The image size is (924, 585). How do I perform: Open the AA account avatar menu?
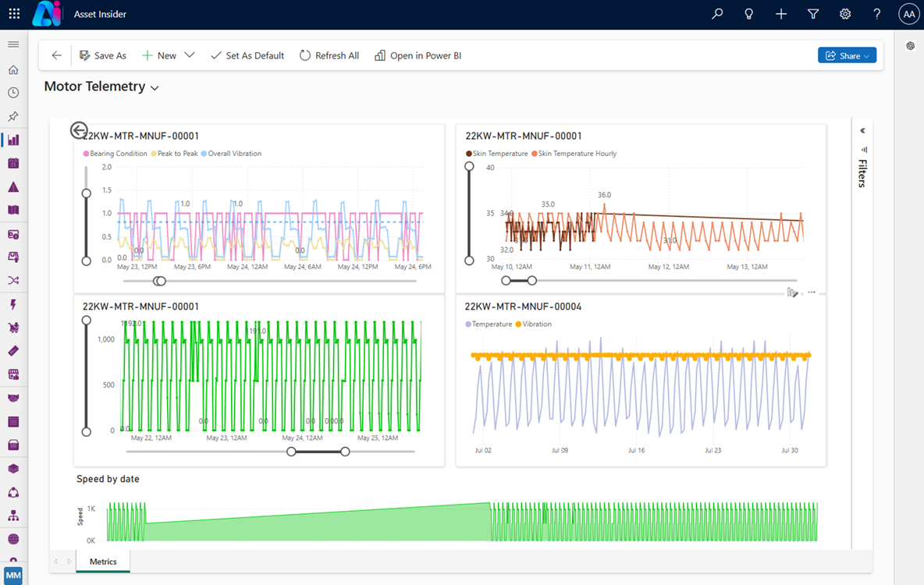click(x=908, y=14)
